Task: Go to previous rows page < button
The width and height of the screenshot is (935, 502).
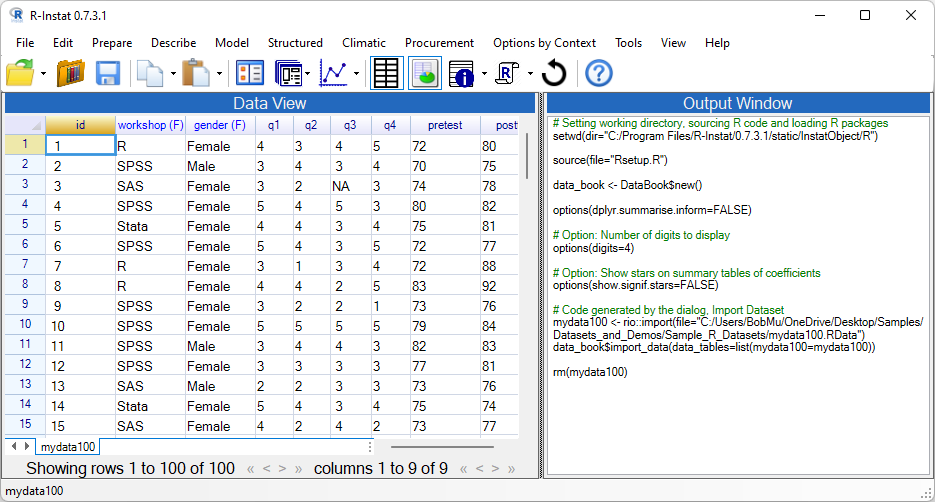Action: tap(267, 469)
